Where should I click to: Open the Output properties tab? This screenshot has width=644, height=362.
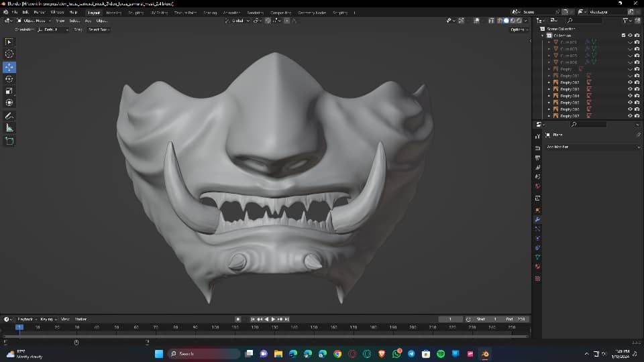(x=537, y=158)
